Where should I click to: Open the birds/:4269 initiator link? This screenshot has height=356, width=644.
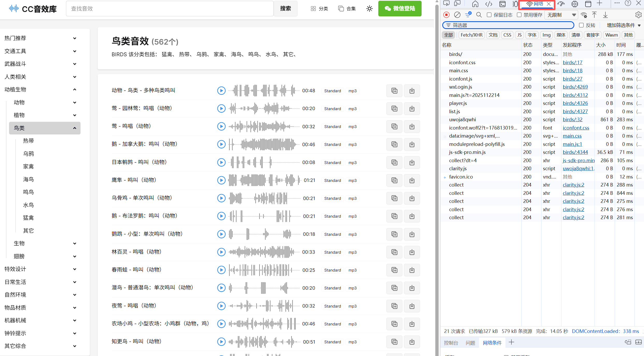pos(575,87)
